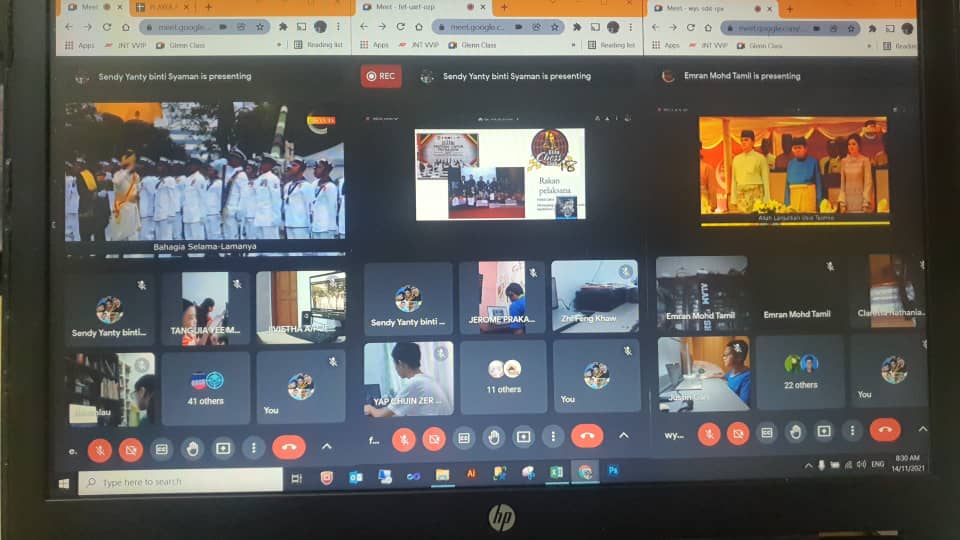Image resolution: width=960 pixels, height=540 pixels.
Task: Toggle microphone in the 41-others meeting
Action: [100, 450]
